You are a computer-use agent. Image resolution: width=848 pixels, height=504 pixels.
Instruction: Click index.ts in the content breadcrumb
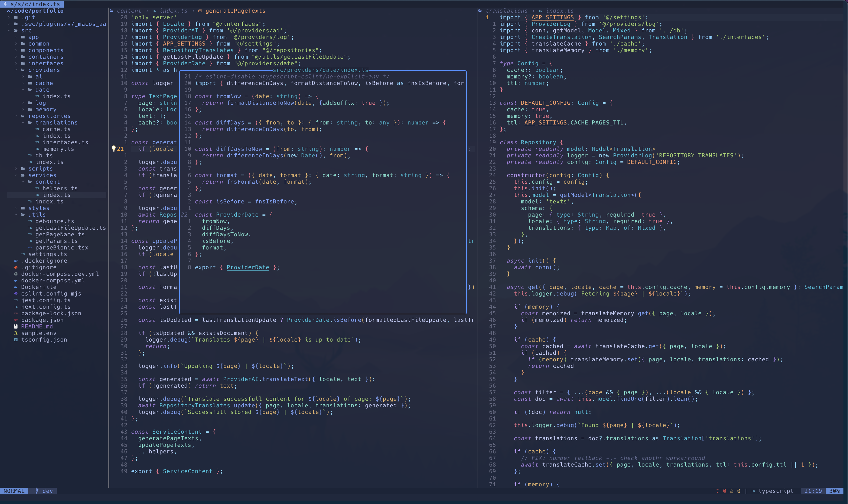pyautogui.click(x=174, y=11)
